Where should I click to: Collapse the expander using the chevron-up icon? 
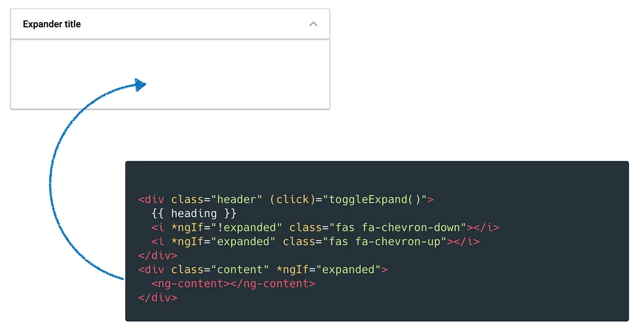[313, 24]
